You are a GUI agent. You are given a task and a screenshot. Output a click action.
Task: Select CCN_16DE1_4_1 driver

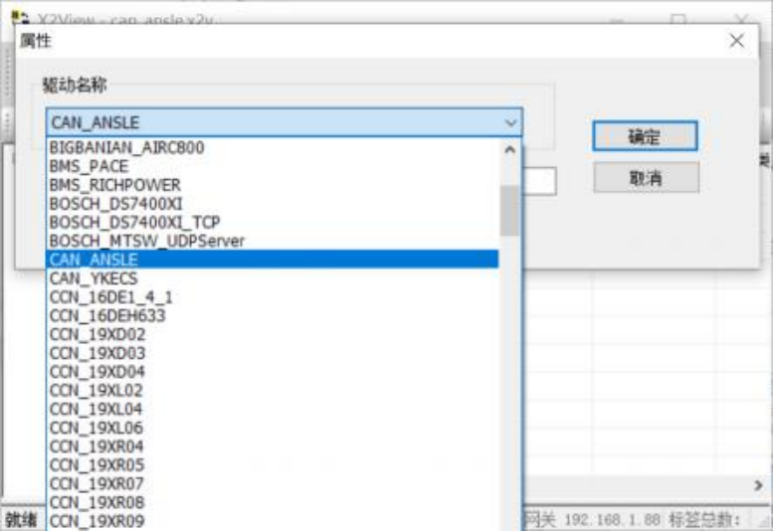(273, 297)
